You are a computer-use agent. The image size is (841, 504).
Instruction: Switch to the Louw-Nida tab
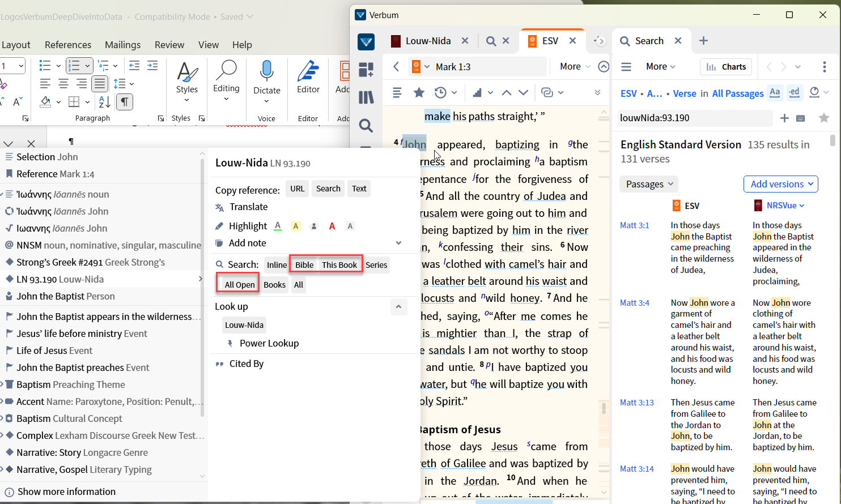428,41
